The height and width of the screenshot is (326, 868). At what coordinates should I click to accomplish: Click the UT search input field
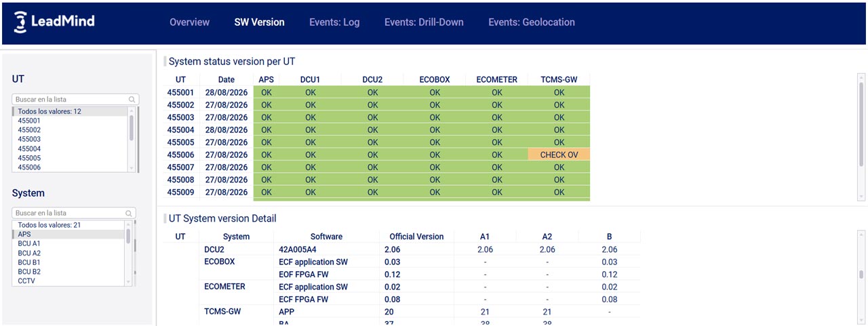(71, 99)
